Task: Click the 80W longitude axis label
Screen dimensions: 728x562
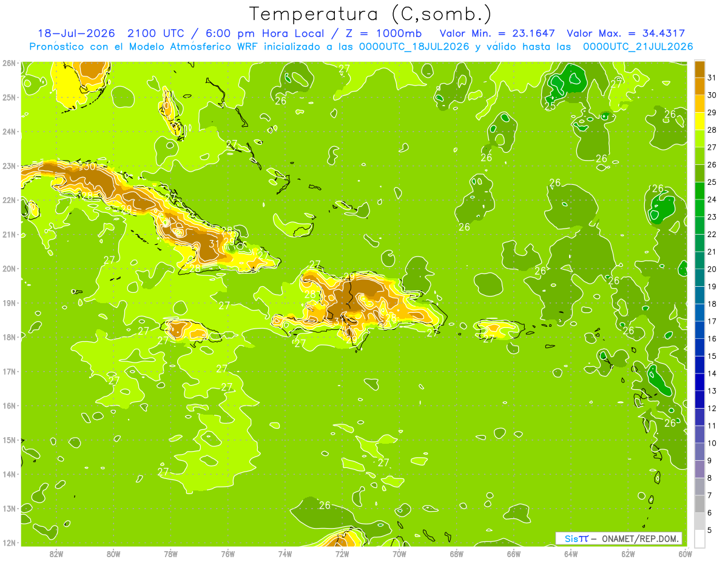Action: coord(113,554)
